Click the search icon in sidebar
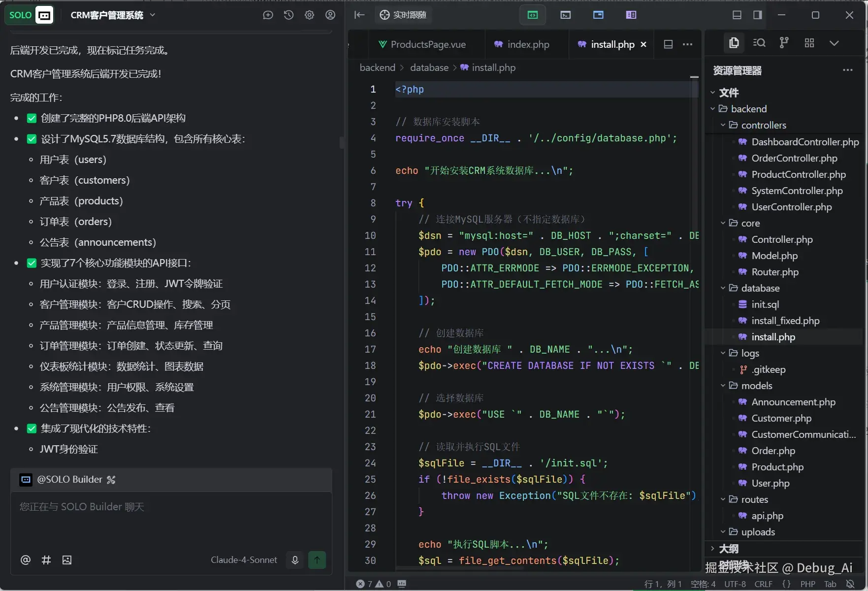 tap(759, 43)
